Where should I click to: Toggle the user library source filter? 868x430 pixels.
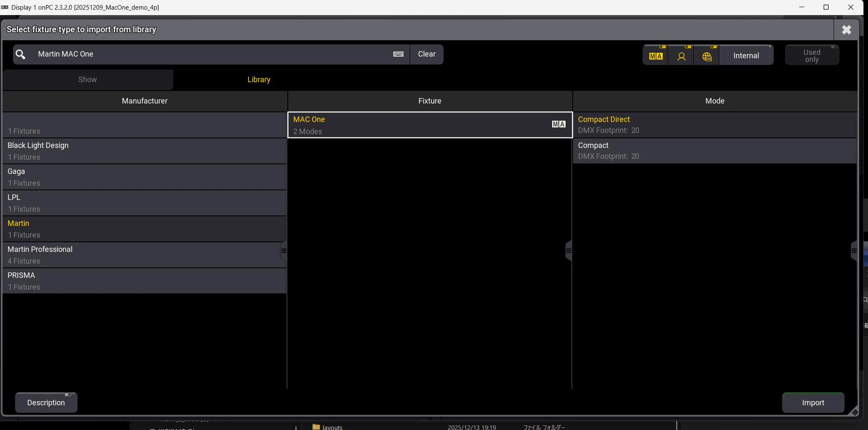pos(681,55)
